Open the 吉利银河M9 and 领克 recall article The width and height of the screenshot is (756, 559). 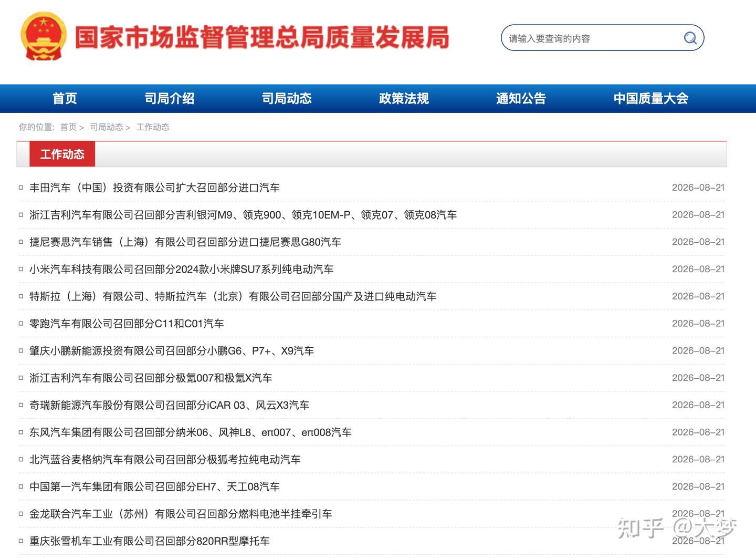[x=243, y=215]
